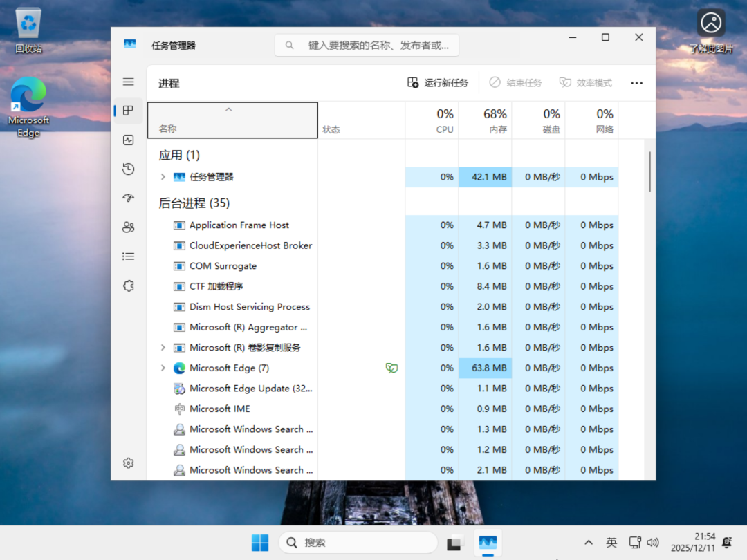Viewport: 747px width, 560px height.
Task: Select the CTF 加载程序 process
Action: [383, 287]
